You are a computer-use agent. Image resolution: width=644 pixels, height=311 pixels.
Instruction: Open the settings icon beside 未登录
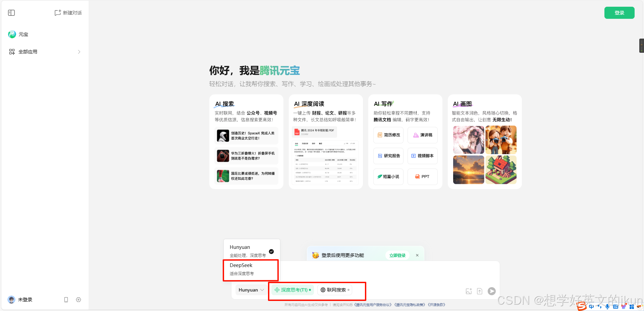pos(78,300)
